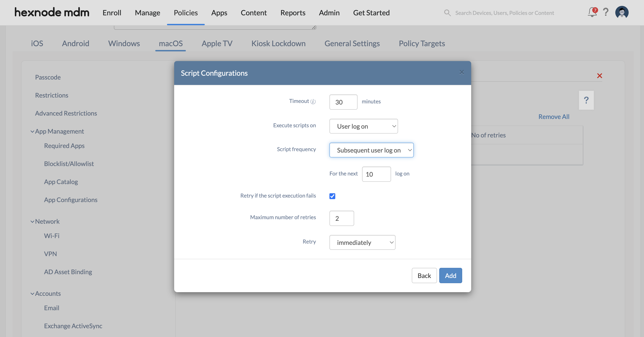644x337 pixels.
Task: Open AD Asset Binding in the sidebar
Action: 68,271
